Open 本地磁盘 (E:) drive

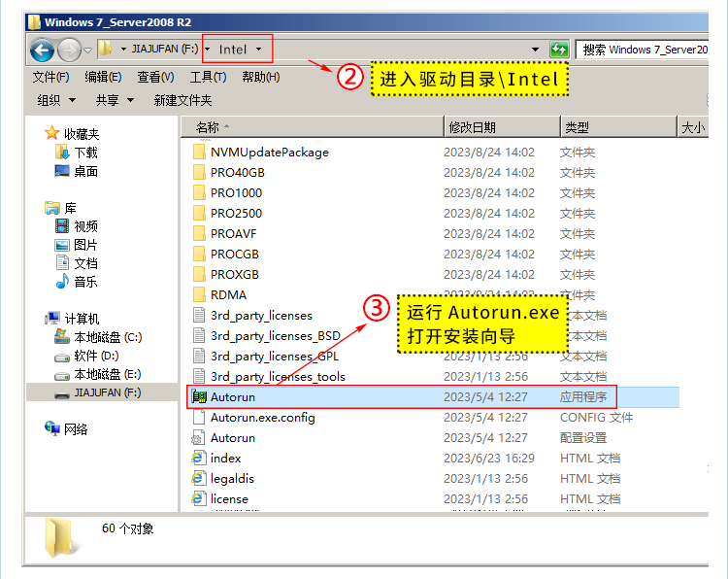[108, 374]
